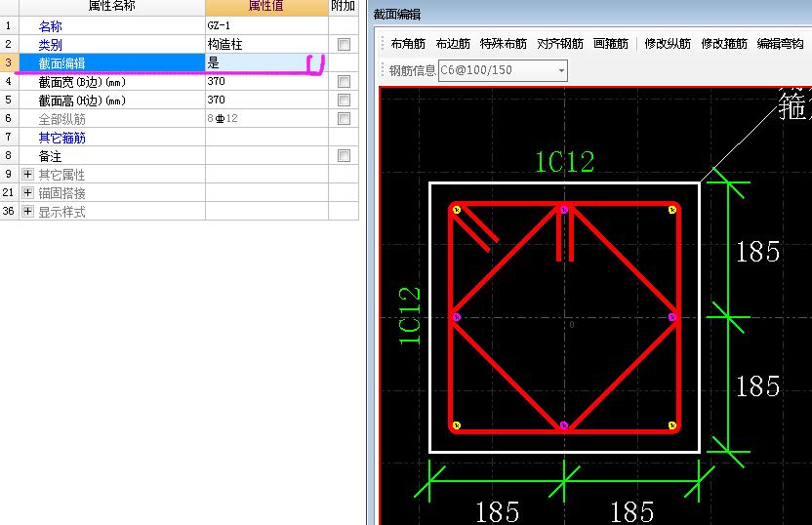Screen dimensions: 812x525
Task: Click 修改纵筋 in the toolbar
Action: point(668,44)
